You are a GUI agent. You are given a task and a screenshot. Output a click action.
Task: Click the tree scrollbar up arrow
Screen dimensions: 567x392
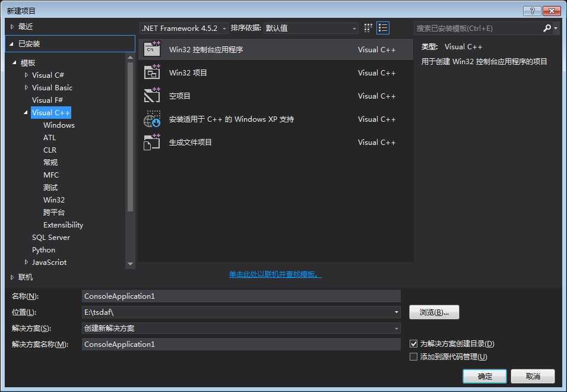(130, 57)
